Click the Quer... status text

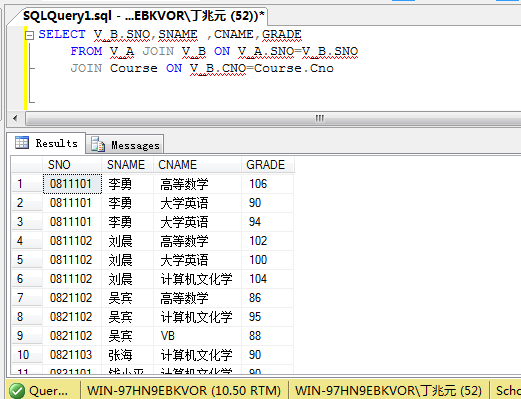pyautogui.click(x=48, y=391)
